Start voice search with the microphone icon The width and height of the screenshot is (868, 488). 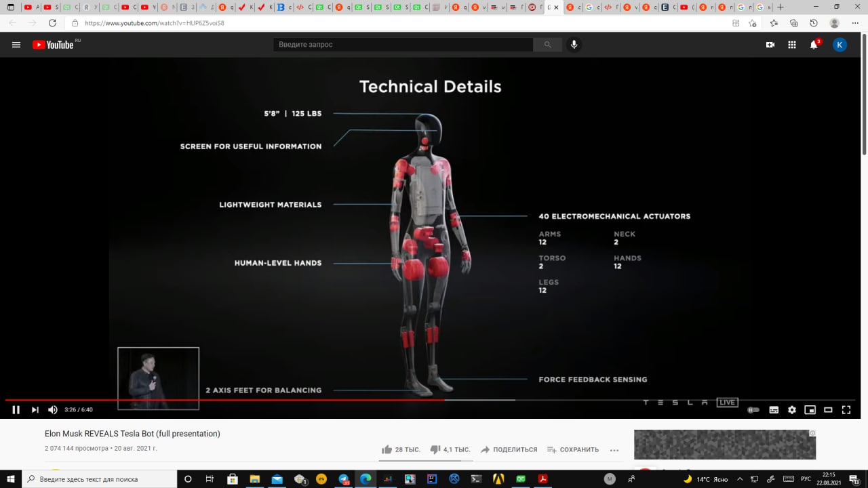pyautogui.click(x=574, y=45)
